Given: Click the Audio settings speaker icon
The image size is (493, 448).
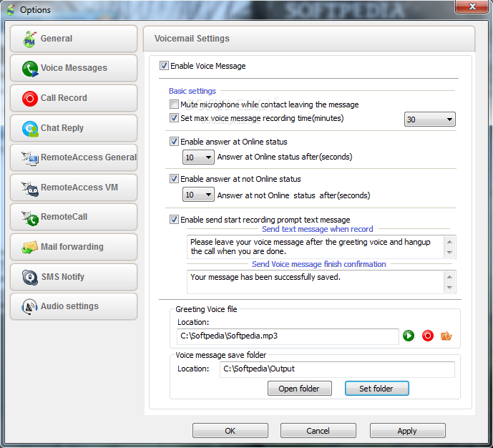Looking at the screenshot, I should (x=29, y=306).
